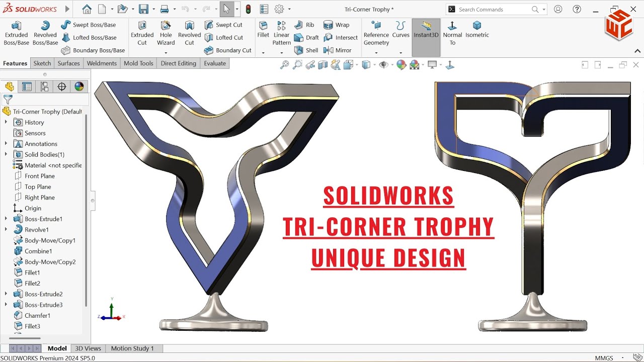This screenshot has height=362, width=644.
Task: Open the Mold Tools tab
Action: [x=138, y=63]
